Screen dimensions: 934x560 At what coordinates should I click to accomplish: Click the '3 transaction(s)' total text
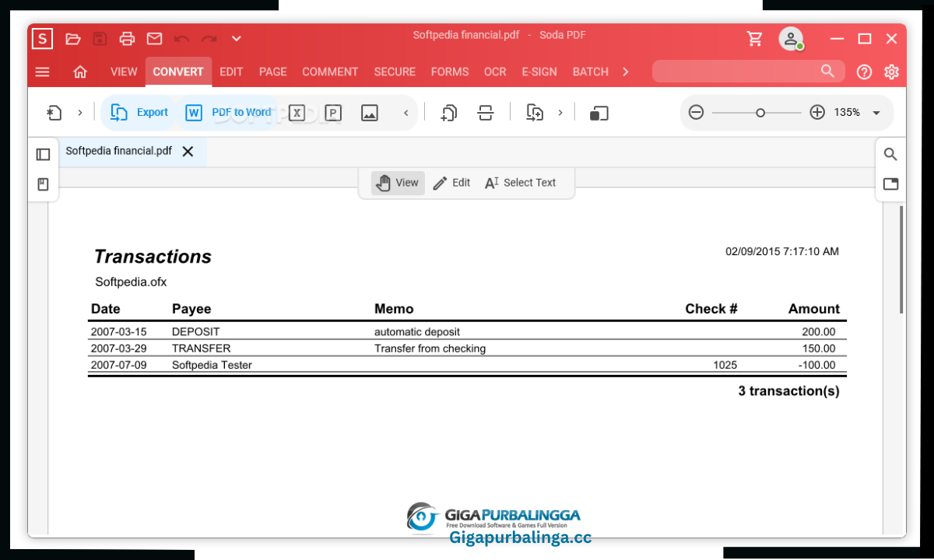pos(788,391)
